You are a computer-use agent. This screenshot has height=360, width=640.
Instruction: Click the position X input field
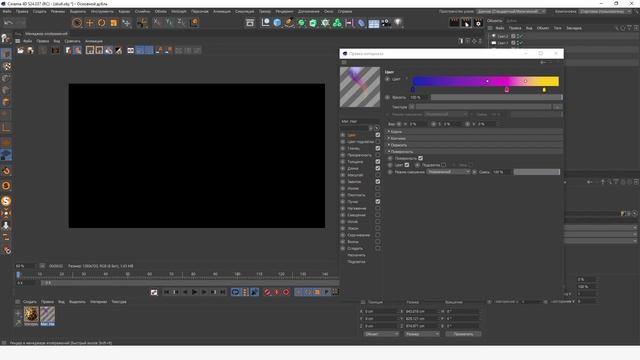(381, 311)
